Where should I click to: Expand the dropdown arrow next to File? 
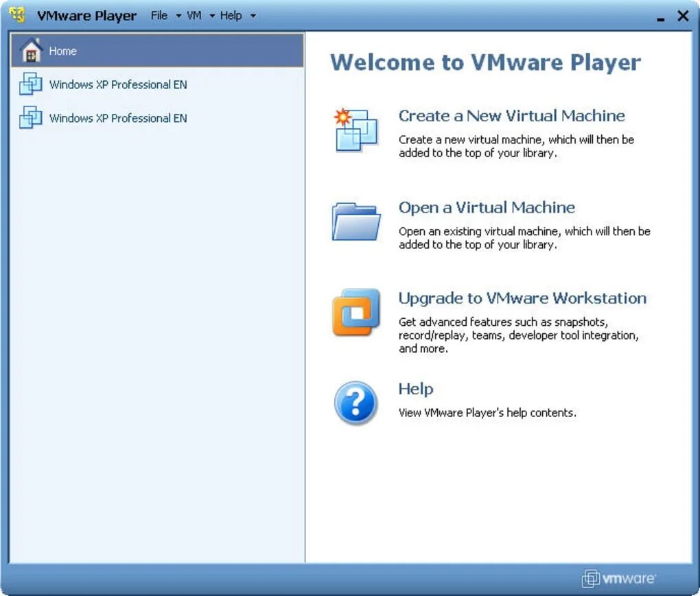point(178,16)
